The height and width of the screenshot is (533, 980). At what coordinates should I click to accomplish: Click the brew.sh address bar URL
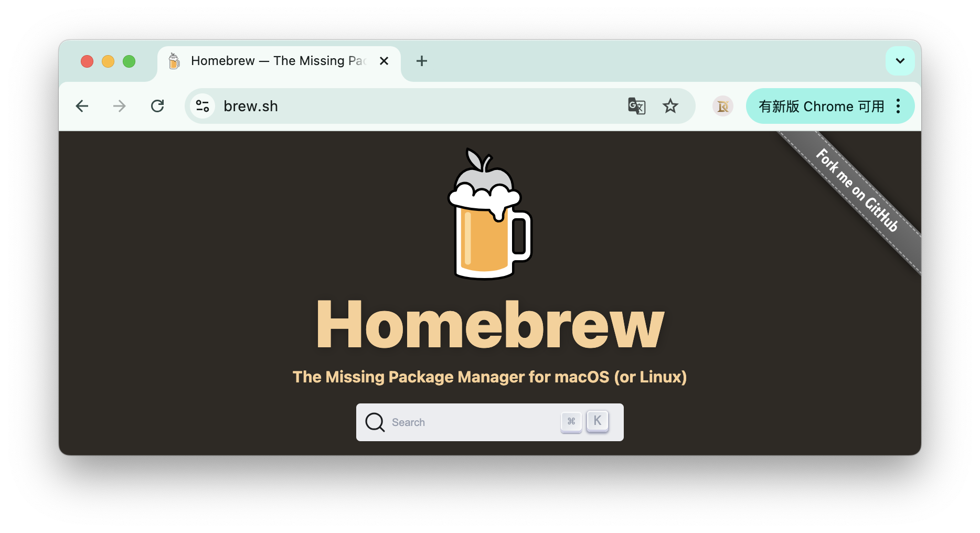click(x=251, y=106)
